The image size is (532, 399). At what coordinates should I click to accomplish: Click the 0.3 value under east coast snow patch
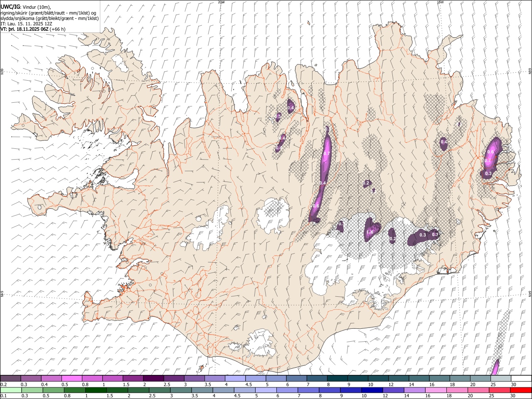488,173
